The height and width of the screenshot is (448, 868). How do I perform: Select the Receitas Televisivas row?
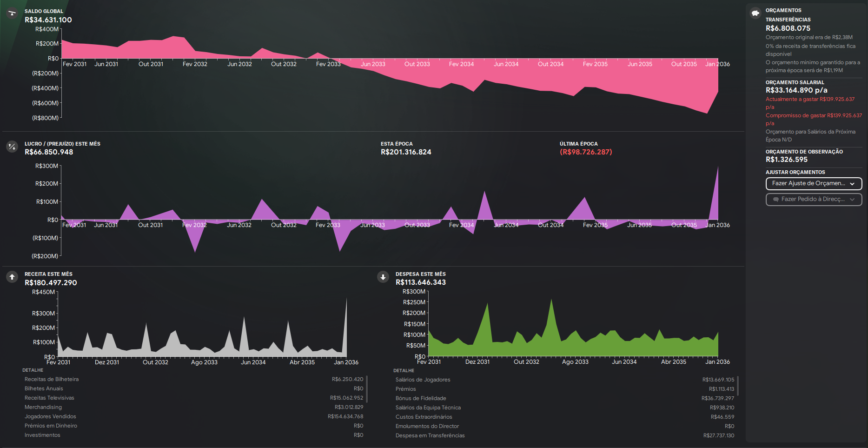coord(49,398)
